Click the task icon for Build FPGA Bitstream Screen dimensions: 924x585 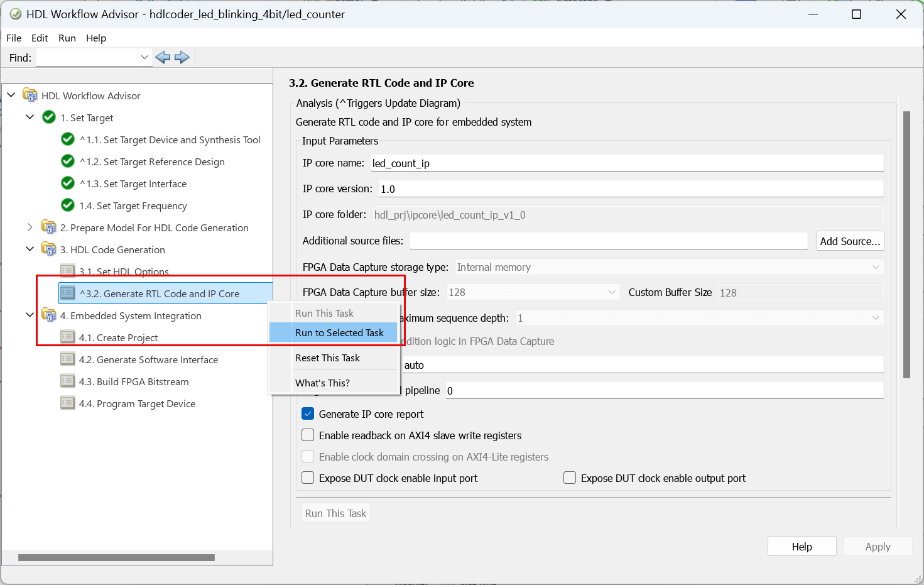67,381
